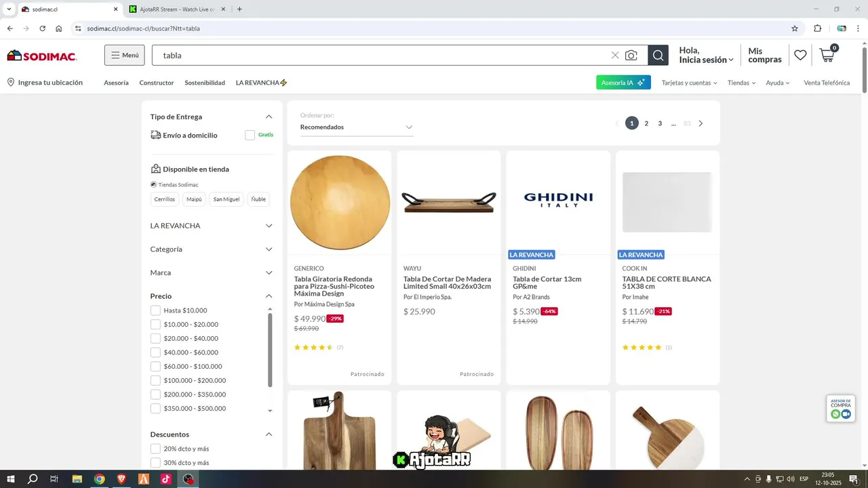The width and height of the screenshot is (868, 488).
Task: Go to results page 2
Action: point(646,123)
